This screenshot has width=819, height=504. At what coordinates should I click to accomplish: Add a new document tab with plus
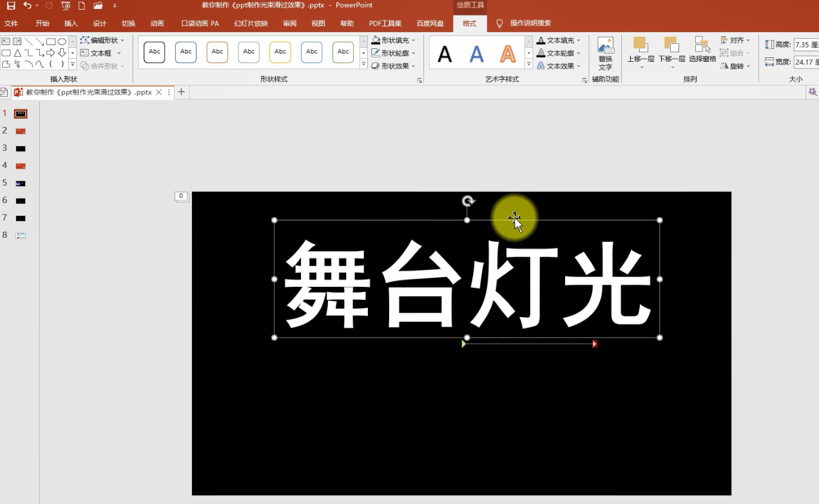point(182,92)
